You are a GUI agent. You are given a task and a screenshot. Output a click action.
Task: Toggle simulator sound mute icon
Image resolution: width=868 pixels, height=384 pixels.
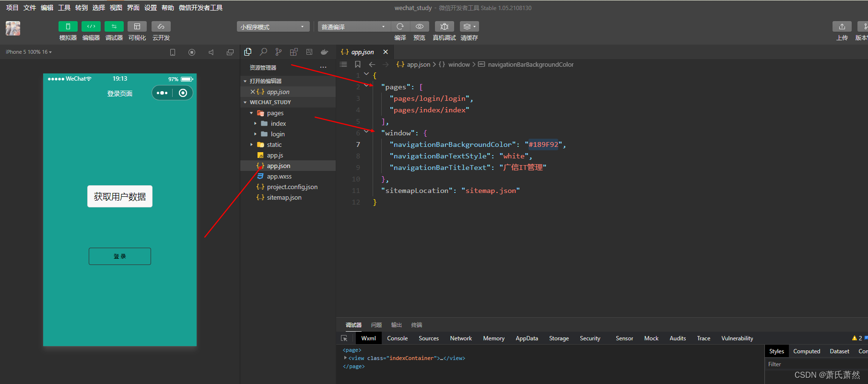pyautogui.click(x=211, y=52)
